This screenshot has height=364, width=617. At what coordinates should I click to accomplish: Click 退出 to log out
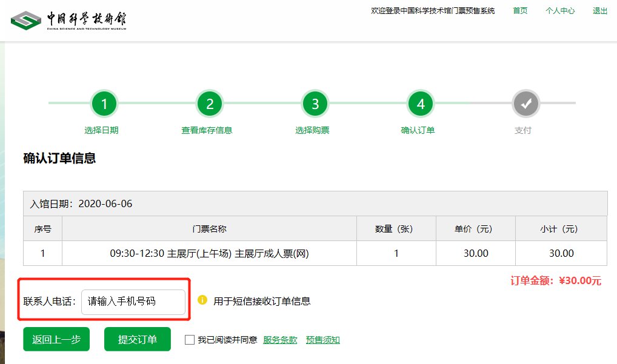600,11
